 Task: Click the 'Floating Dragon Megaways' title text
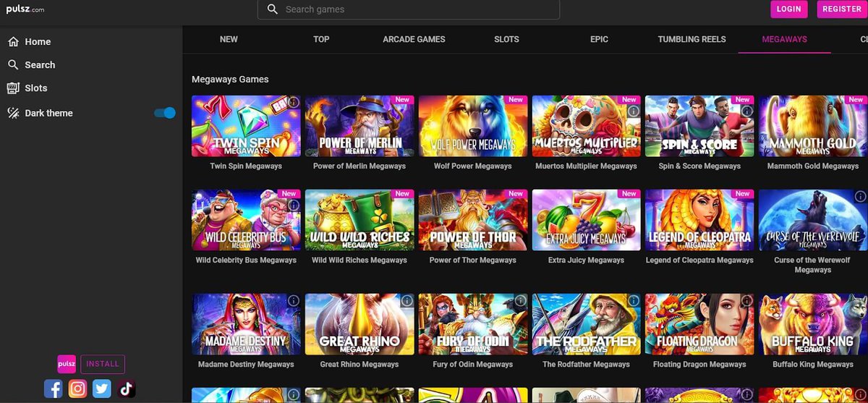coord(699,365)
